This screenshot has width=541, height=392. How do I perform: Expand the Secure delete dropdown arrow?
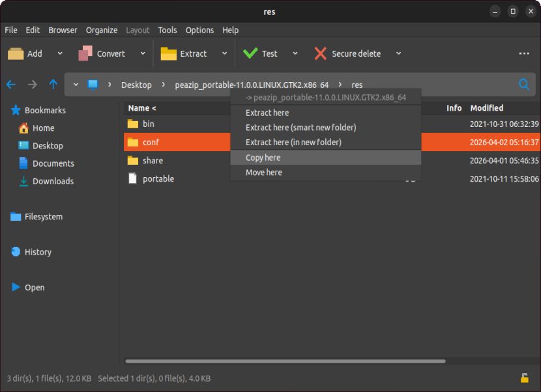398,53
